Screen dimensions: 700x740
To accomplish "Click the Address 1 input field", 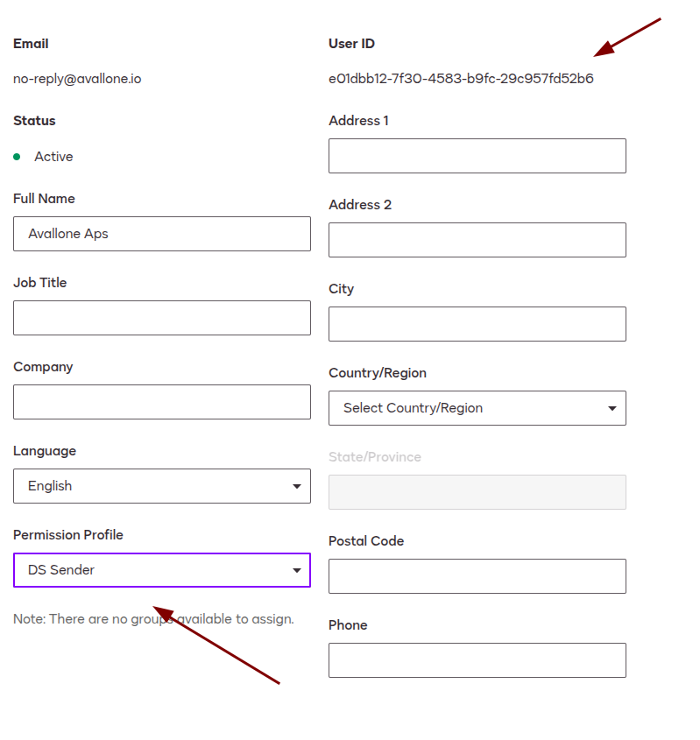I will pyautogui.click(x=477, y=156).
